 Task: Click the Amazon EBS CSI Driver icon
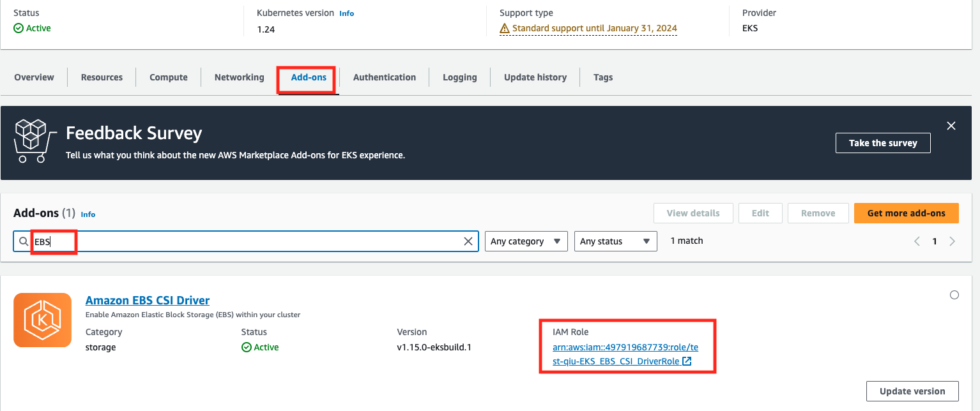click(x=42, y=320)
